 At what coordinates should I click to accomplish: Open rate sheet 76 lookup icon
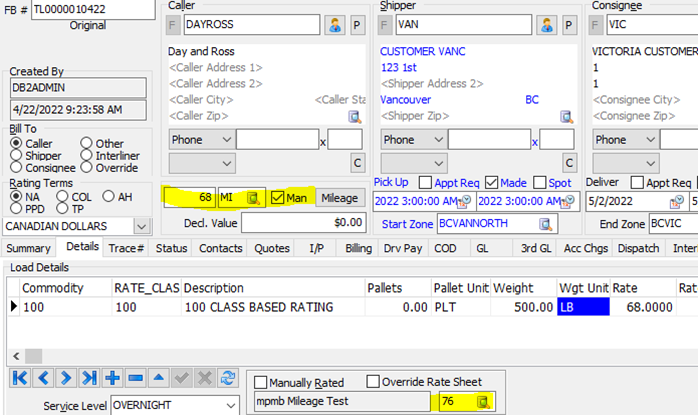483,402
